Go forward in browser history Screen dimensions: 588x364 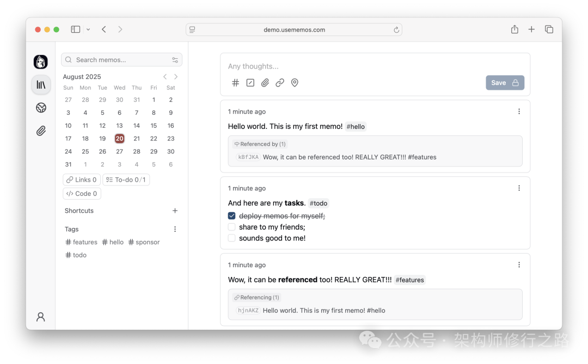(120, 29)
